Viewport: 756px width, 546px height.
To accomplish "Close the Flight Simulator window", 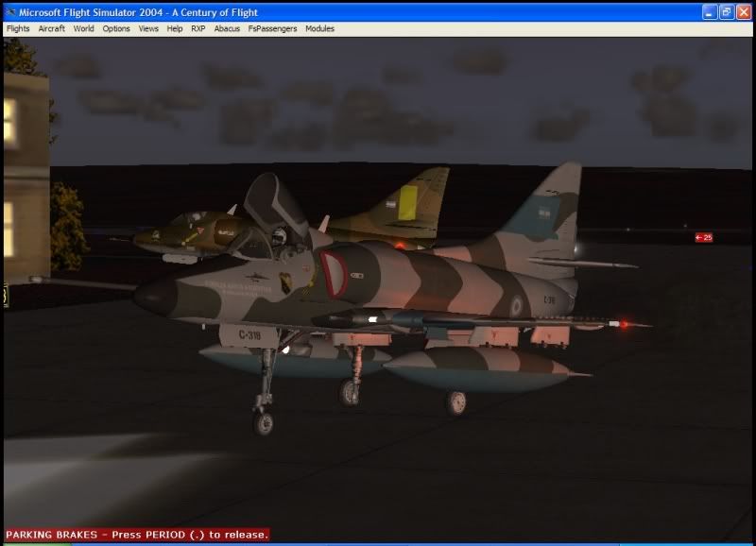I will point(744,12).
